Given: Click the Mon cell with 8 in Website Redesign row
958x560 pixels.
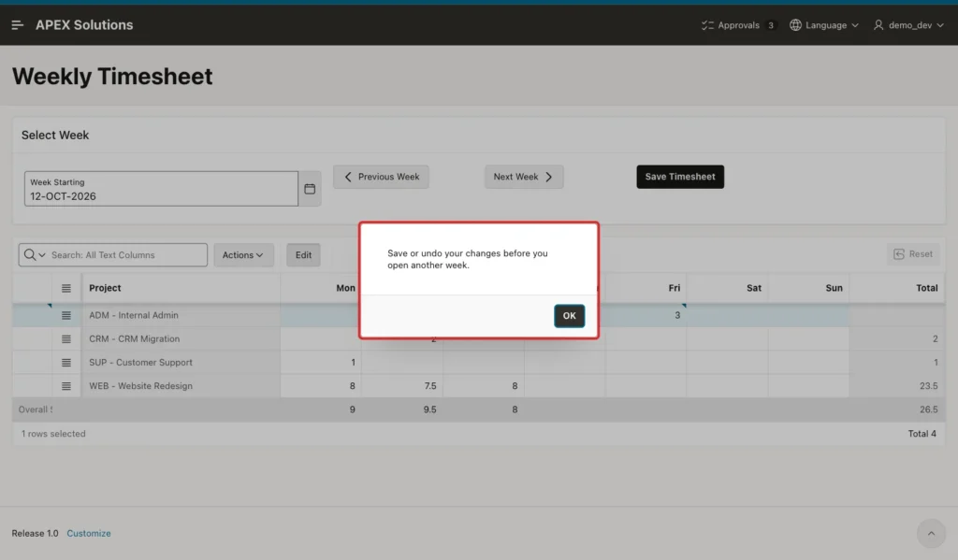Looking at the screenshot, I should [x=322, y=386].
